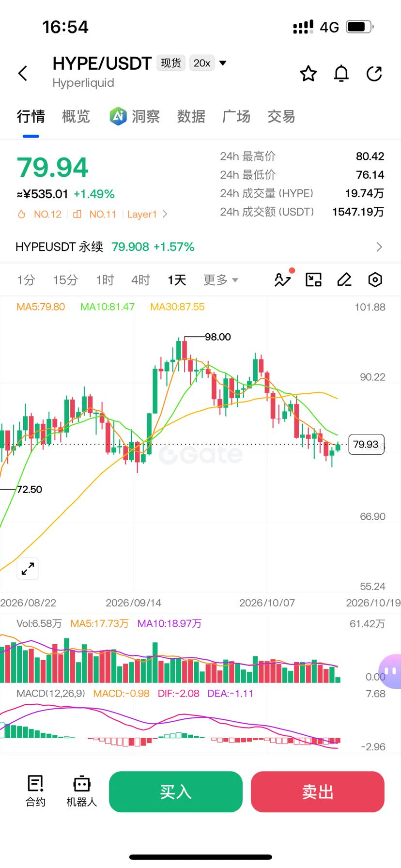Tap the flame popularity rank icon
The image size is (401, 868).
(x=21, y=214)
